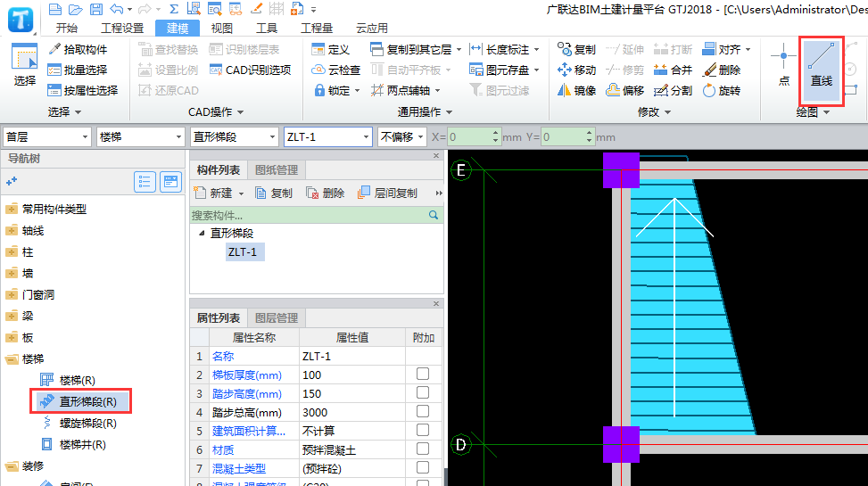The height and width of the screenshot is (486, 868).
Task: Click 复制到其它层 button
Action: click(415, 49)
